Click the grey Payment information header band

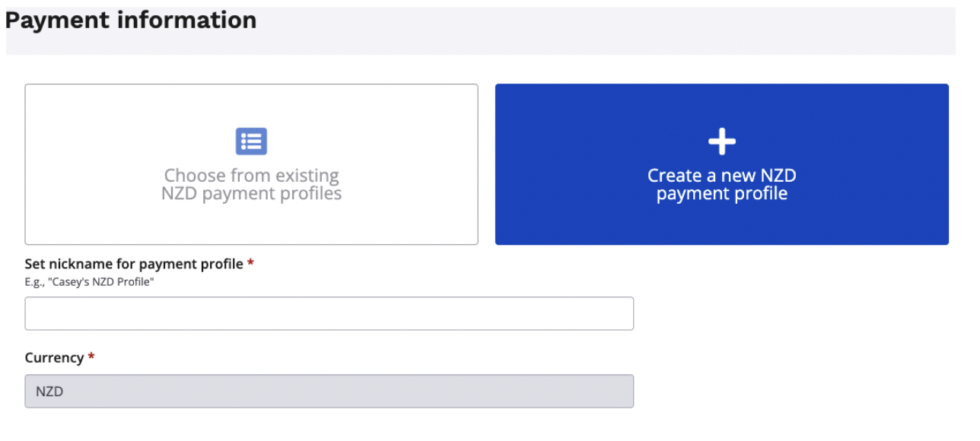pyautogui.click(x=609, y=30)
